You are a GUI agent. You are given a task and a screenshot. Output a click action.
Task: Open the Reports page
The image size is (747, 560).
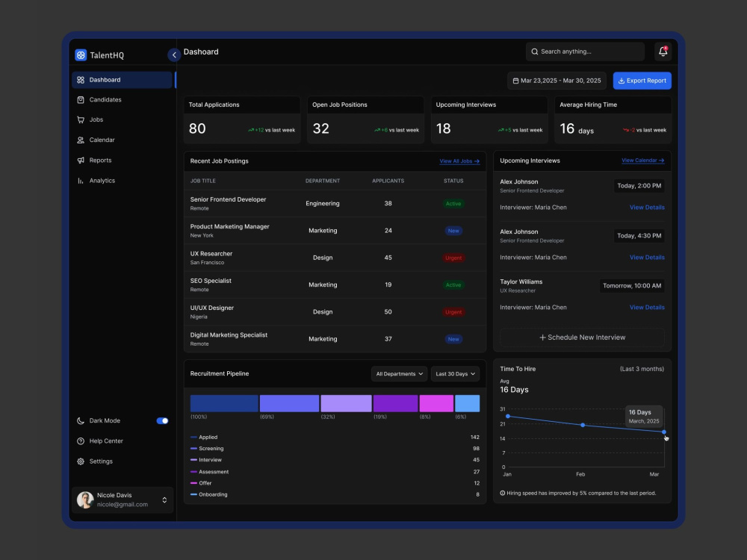tap(122, 161)
